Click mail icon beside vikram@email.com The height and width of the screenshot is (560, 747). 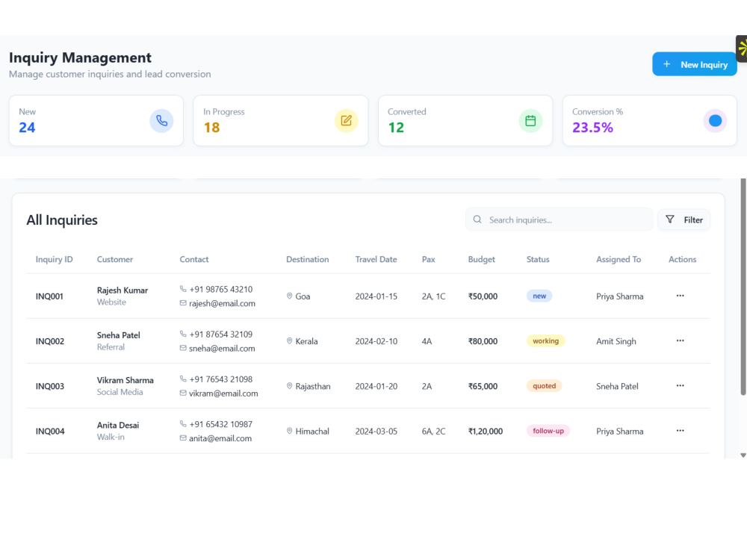click(x=183, y=393)
